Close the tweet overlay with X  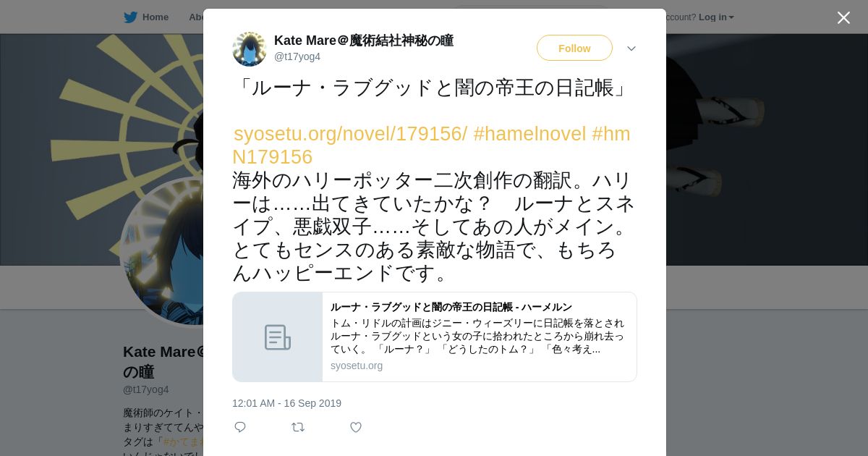[843, 17]
